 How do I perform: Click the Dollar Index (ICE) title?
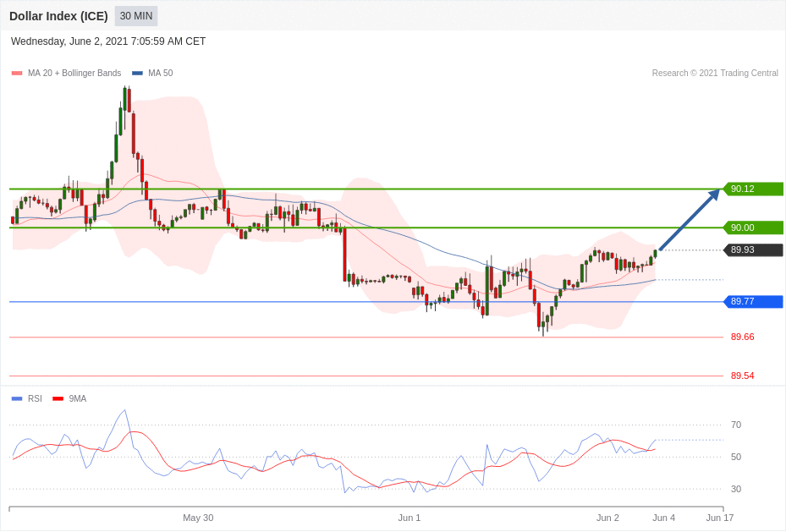pyautogui.click(x=58, y=16)
